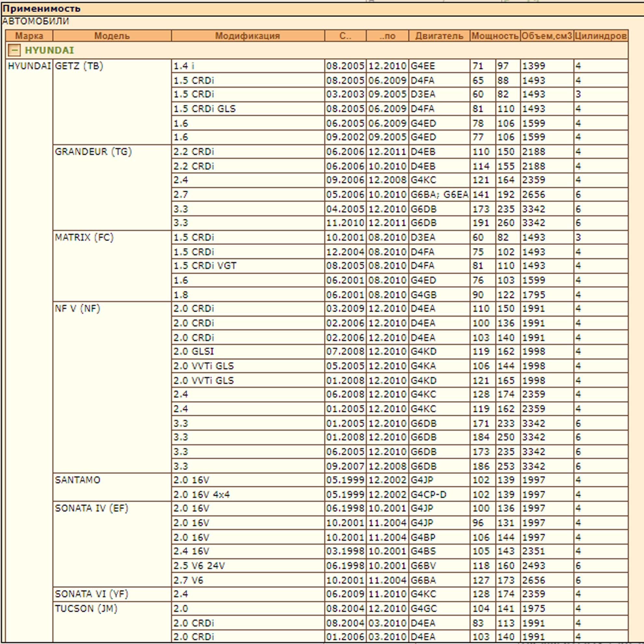Click the Объем,см3 column header
The height and width of the screenshot is (644, 644).
click(547, 36)
